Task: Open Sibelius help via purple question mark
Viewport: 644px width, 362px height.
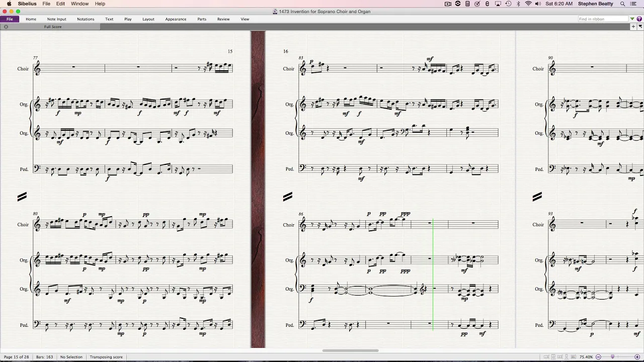Action: 639,19
